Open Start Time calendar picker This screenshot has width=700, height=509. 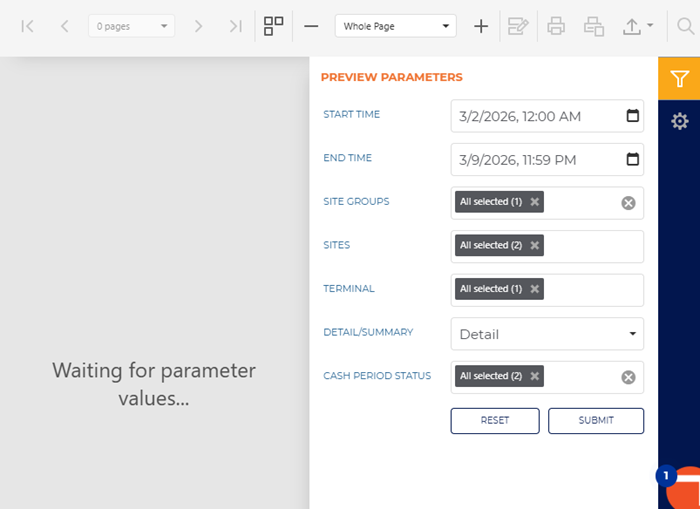point(632,116)
